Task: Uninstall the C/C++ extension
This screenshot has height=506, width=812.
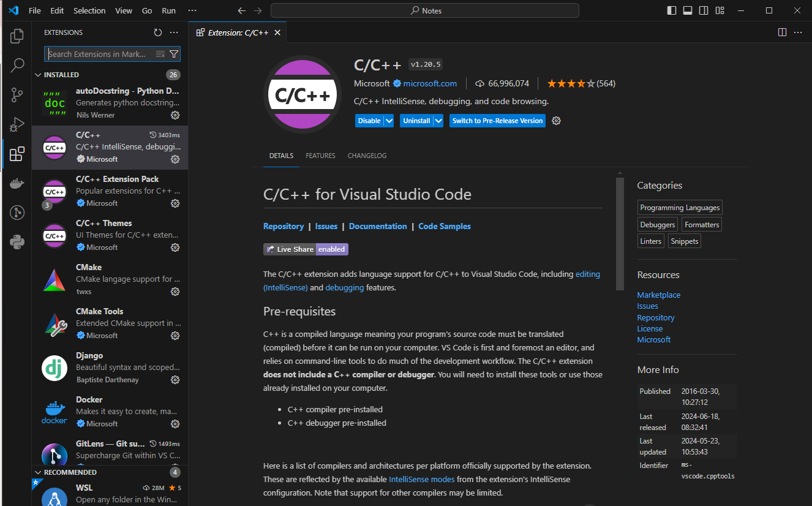Action: click(x=416, y=121)
